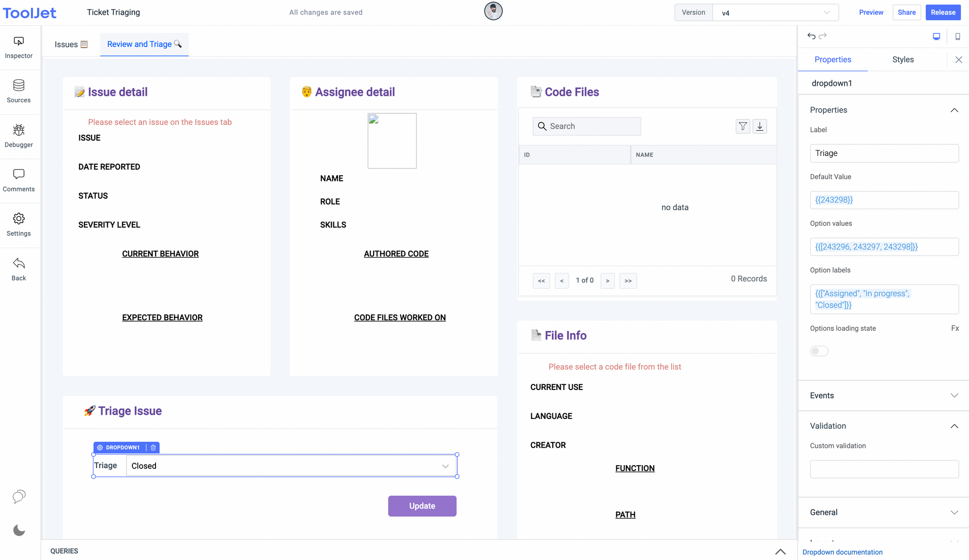This screenshot has width=969, height=560.
Task: Switch to mobile layout view
Action: point(957,36)
